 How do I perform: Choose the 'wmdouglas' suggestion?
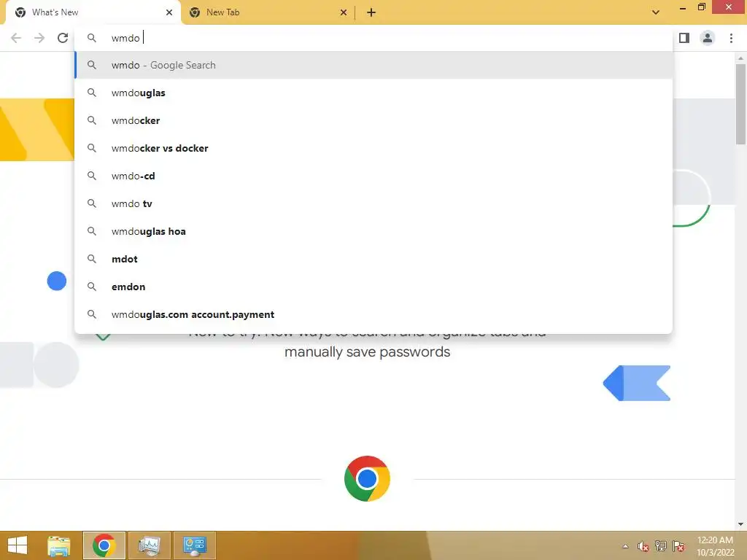click(x=374, y=93)
